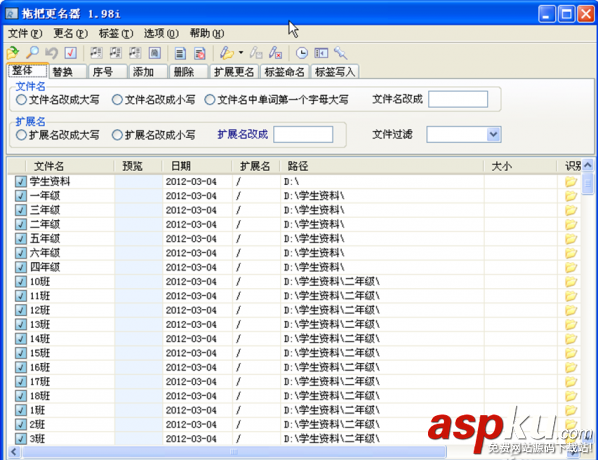The width and height of the screenshot is (598, 460).
Task: Select 文件名中单词第一个字母大写 radio button
Action: pos(210,100)
